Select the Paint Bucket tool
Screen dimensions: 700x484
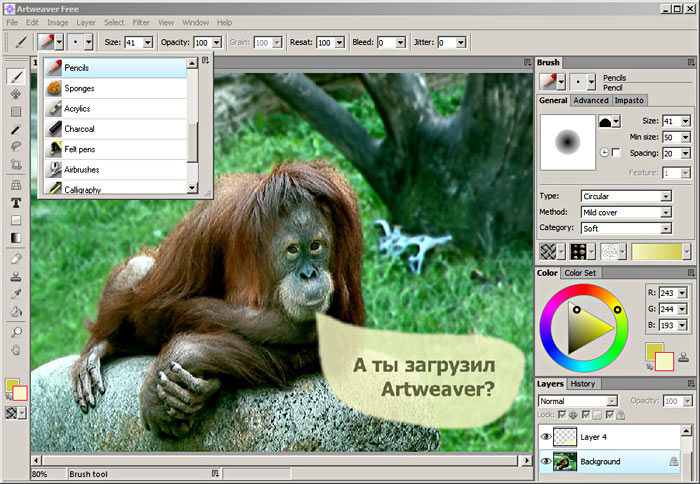coord(16,311)
